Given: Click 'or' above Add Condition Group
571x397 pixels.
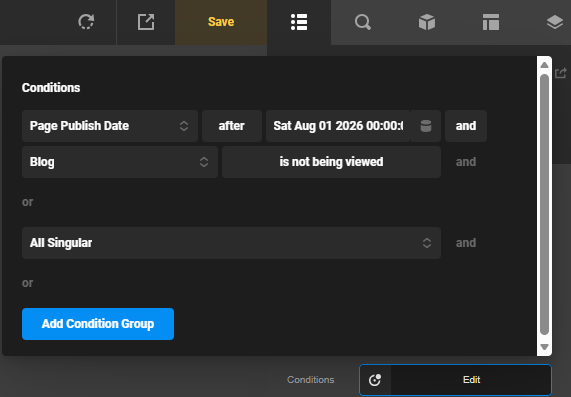Looking at the screenshot, I should [27, 283].
